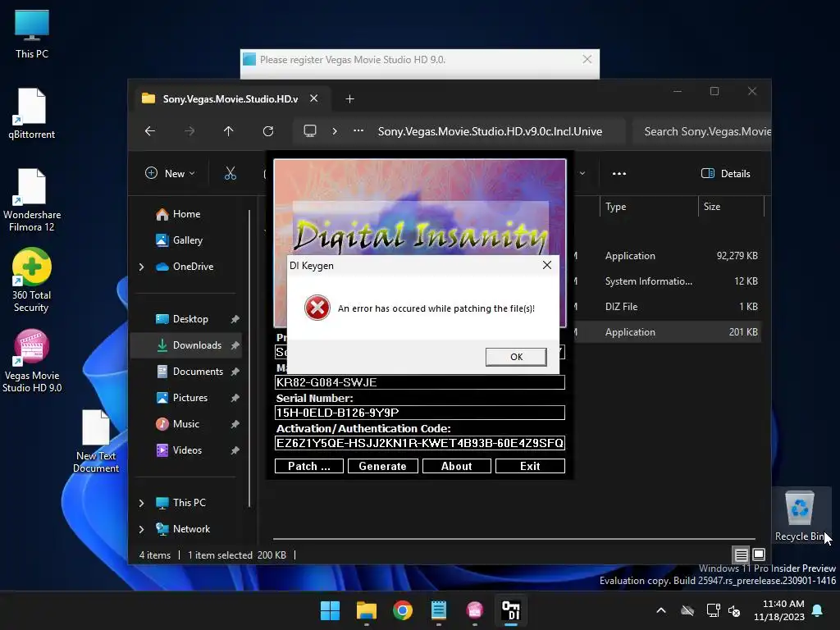Open Gallery in the navigation pane
The height and width of the screenshot is (630, 840).
(x=188, y=240)
